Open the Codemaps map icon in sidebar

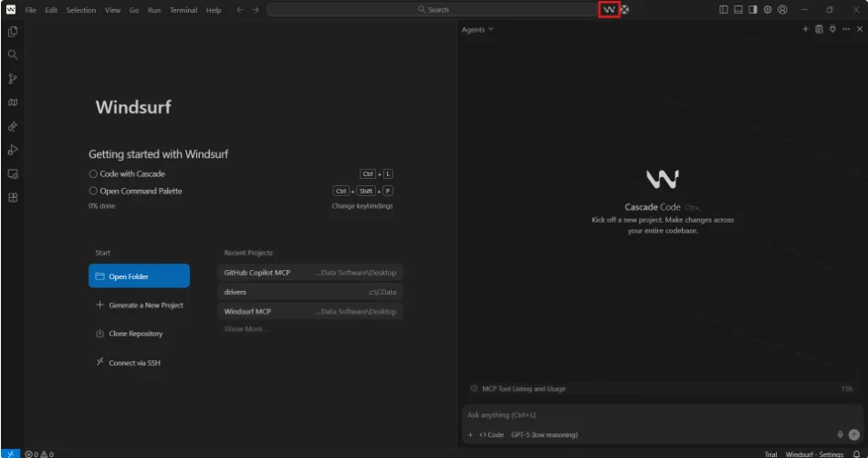13,102
